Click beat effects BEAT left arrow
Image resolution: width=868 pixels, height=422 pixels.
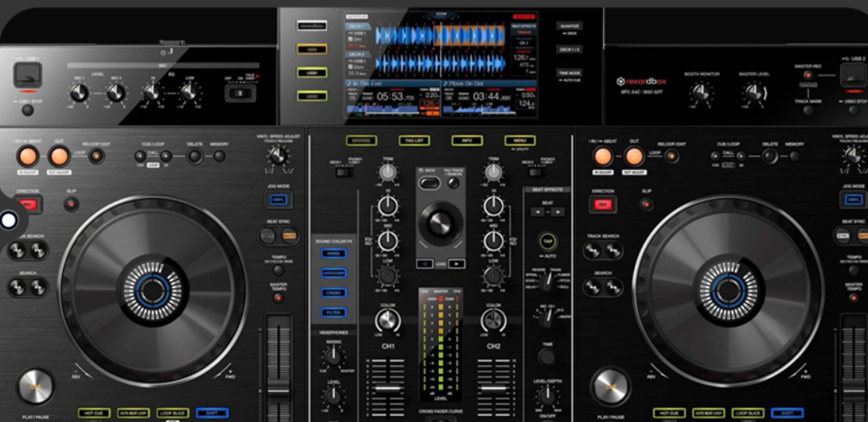click(x=536, y=211)
